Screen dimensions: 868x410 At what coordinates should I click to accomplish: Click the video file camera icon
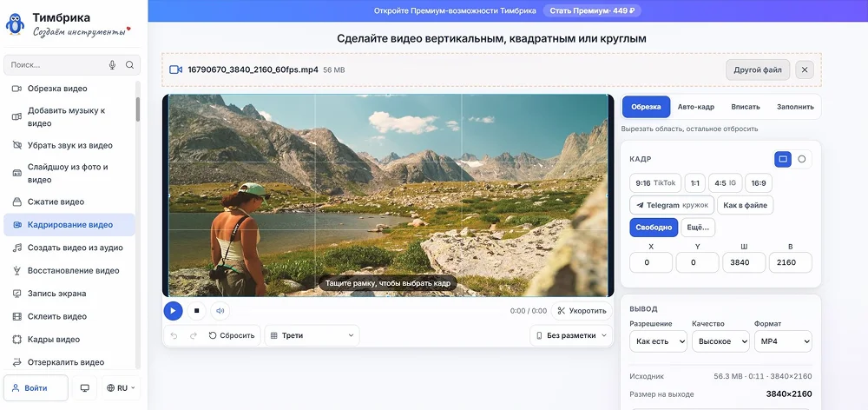pyautogui.click(x=175, y=69)
